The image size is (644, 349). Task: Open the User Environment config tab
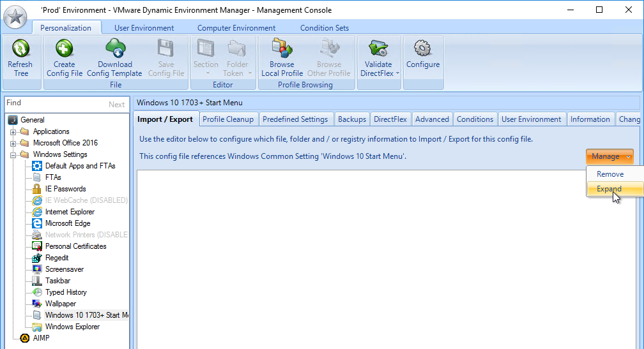point(531,119)
